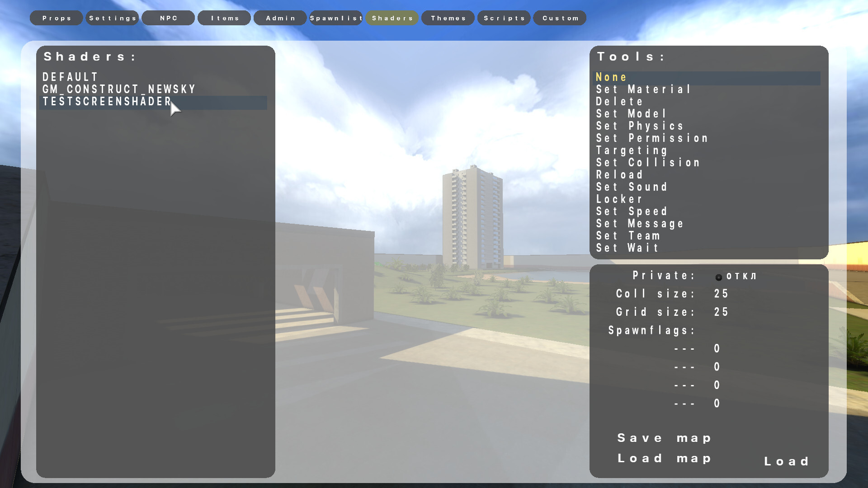This screenshot has height=488, width=868.
Task: Select the Spawnlist tab
Action: [x=336, y=18]
